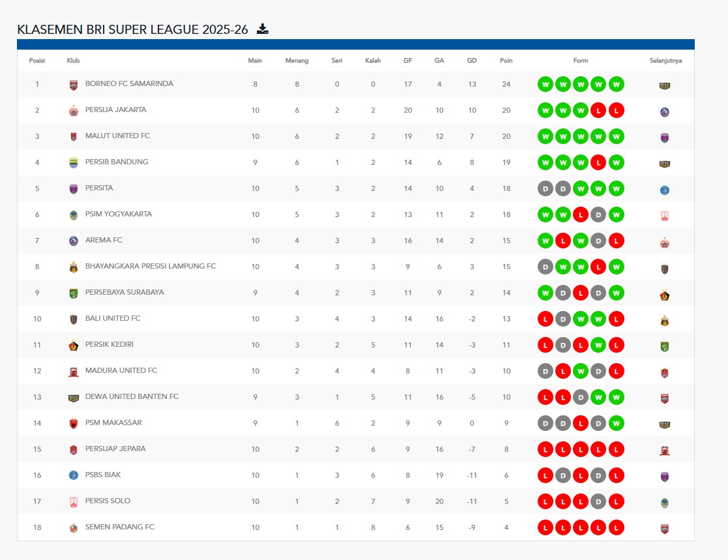Click Persita's first draw form badge
728x560 pixels.
(546, 189)
